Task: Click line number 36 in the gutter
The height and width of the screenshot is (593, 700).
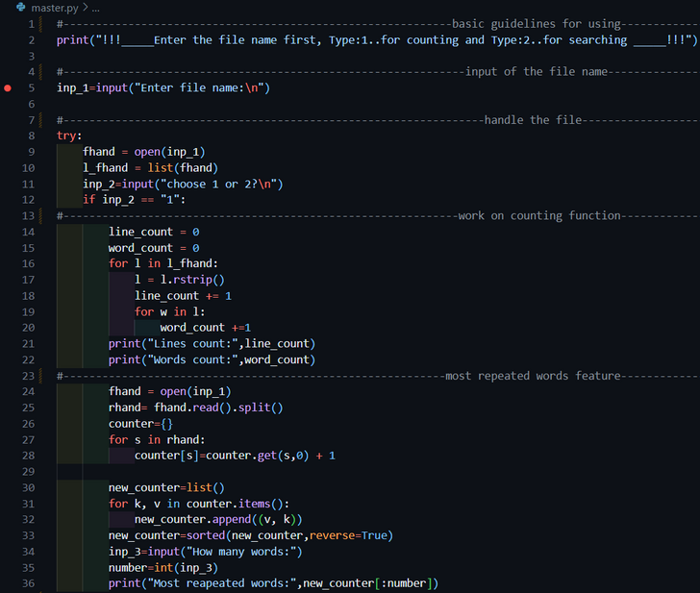Action: [28, 583]
